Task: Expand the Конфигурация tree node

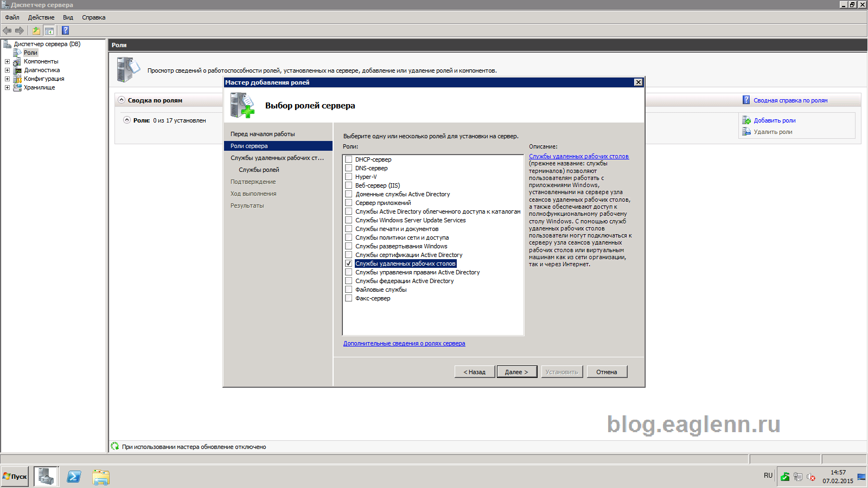Action: click(x=7, y=79)
